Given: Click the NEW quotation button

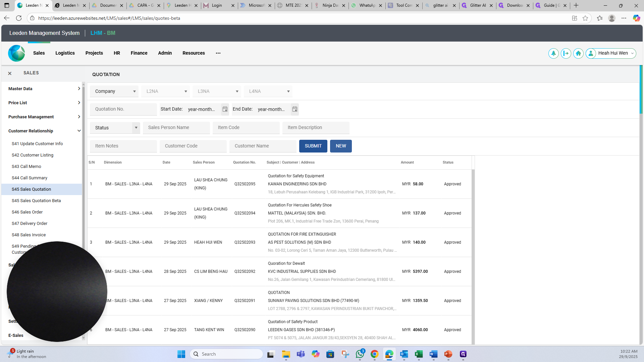Looking at the screenshot, I should point(341,146).
